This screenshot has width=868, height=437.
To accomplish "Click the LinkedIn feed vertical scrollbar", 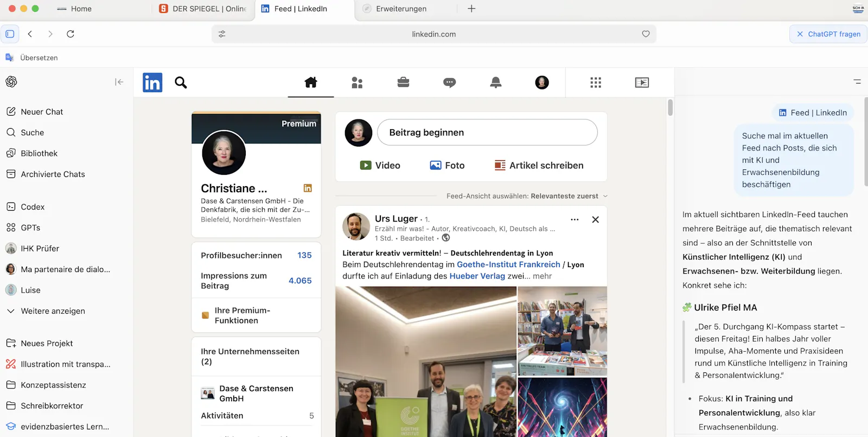I will (x=671, y=107).
